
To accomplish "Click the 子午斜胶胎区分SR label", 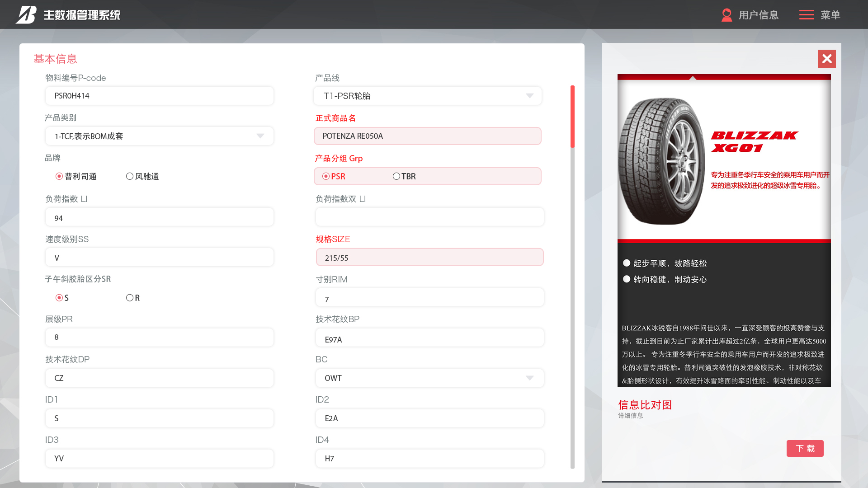I will point(78,279).
